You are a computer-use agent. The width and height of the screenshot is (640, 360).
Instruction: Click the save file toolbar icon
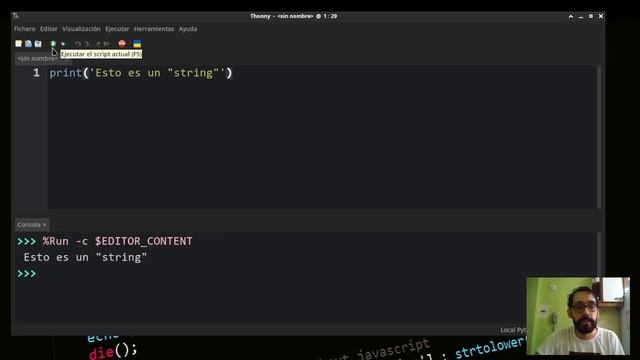(x=38, y=44)
